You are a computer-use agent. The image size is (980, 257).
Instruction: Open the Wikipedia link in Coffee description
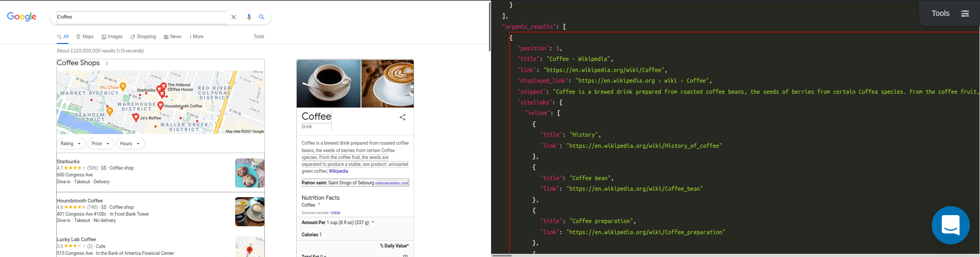click(339, 171)
